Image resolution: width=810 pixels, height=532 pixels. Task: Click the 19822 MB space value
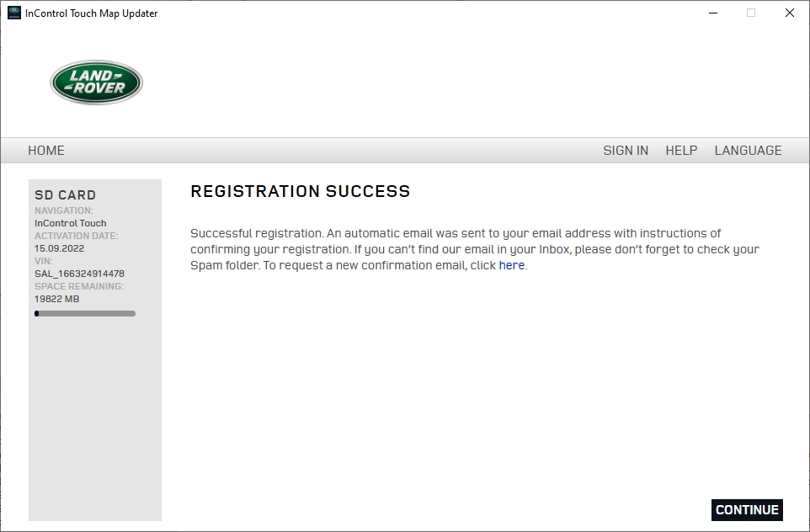click(x=56, y=299)
